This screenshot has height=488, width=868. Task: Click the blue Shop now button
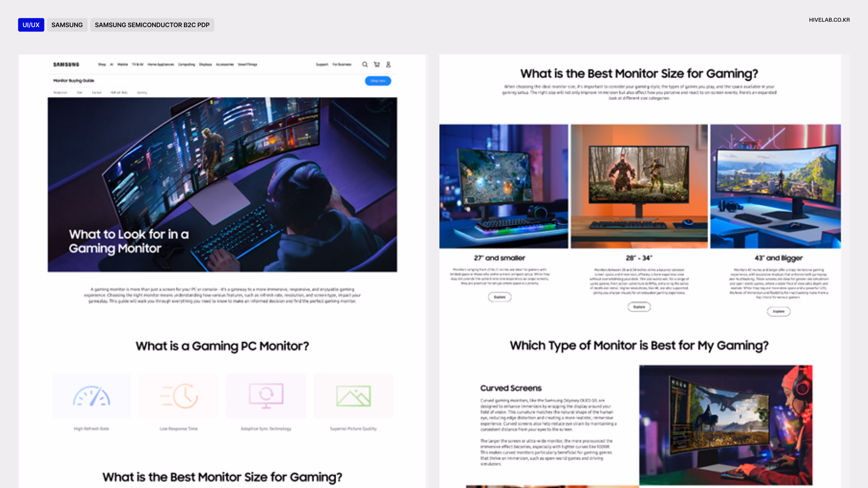[378, 81]
